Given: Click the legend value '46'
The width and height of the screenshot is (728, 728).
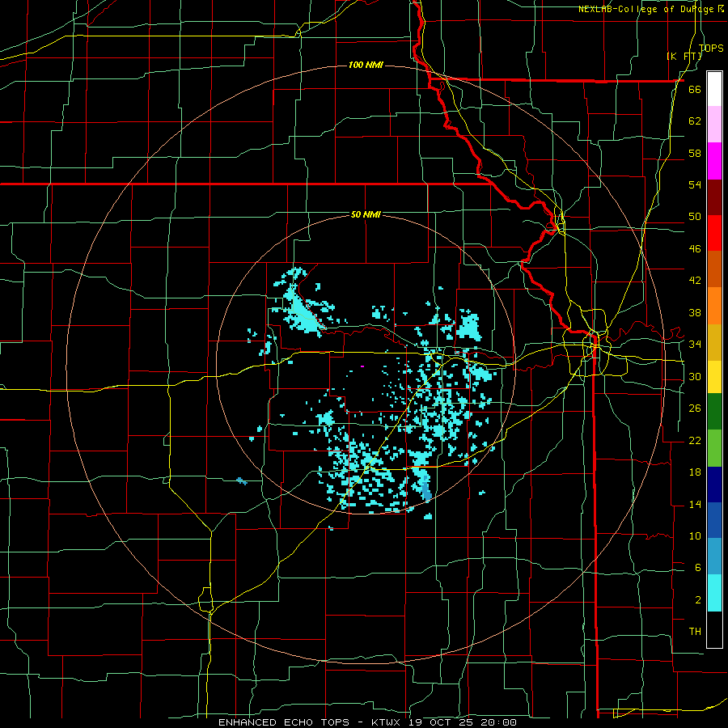Looking at the screenshot, I should [695, 249].
